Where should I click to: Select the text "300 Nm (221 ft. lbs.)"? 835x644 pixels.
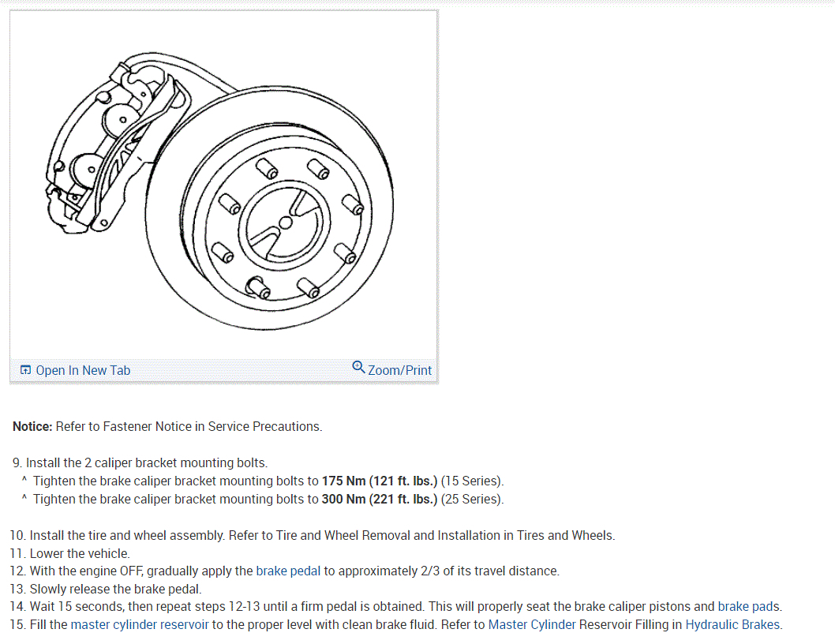[x=379, y=499]
